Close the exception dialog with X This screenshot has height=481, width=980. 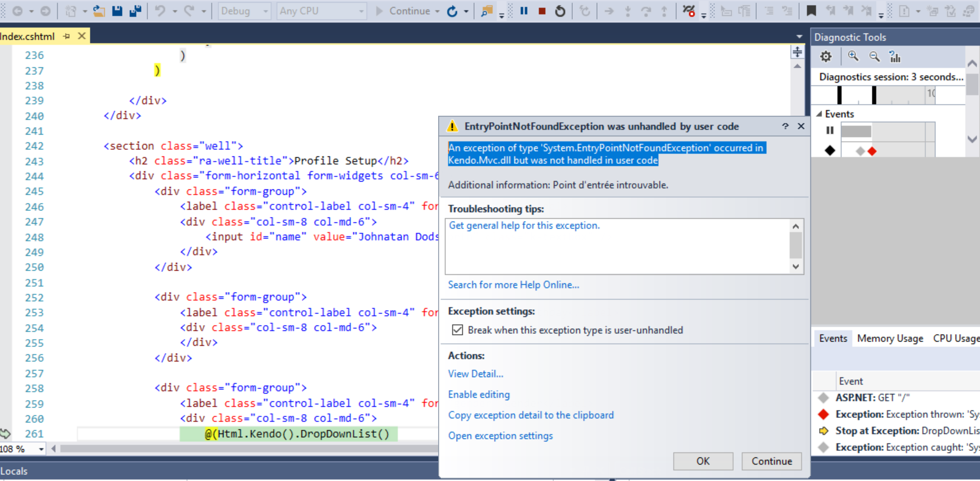tap(801, 126)
